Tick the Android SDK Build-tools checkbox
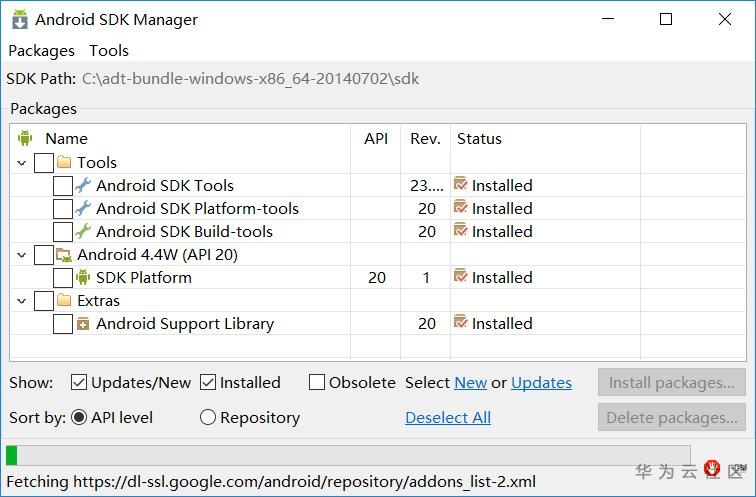This screenshot has width=756, height=497. (62, 231)
